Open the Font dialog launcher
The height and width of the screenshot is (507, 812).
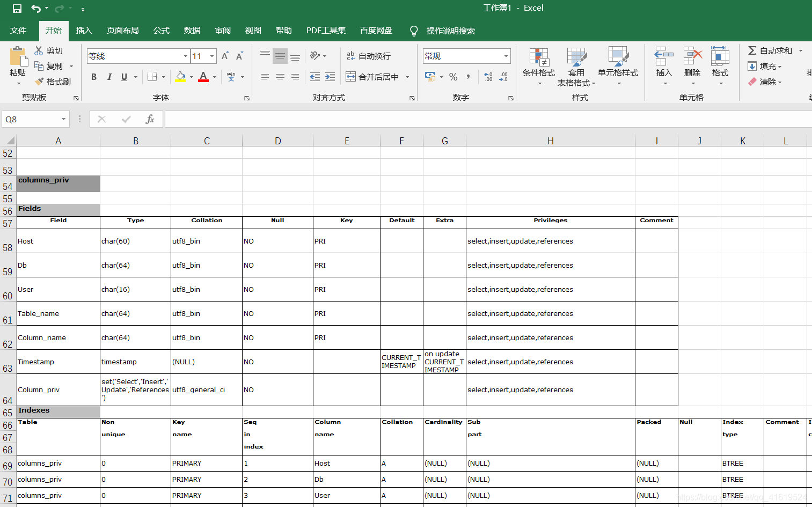[x=247, y=98]
